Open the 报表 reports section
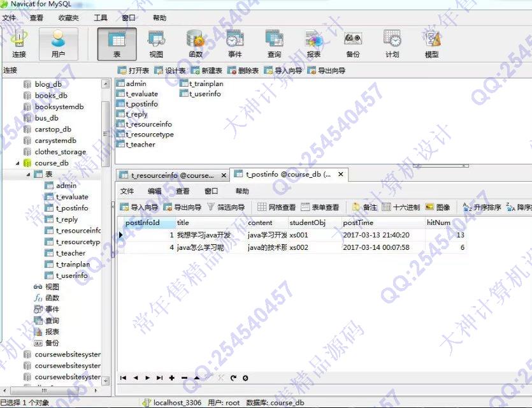The image size is (532, 408). coord(313,44)
